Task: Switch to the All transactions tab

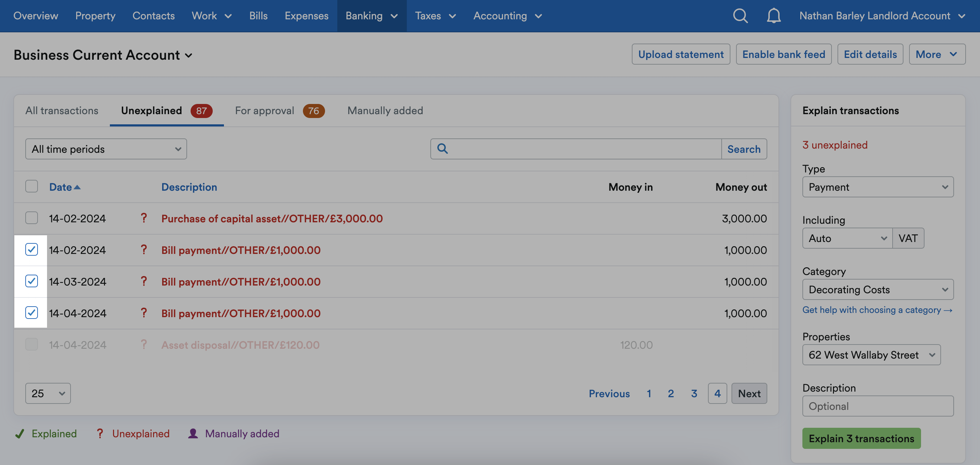Action: point(62,111)
